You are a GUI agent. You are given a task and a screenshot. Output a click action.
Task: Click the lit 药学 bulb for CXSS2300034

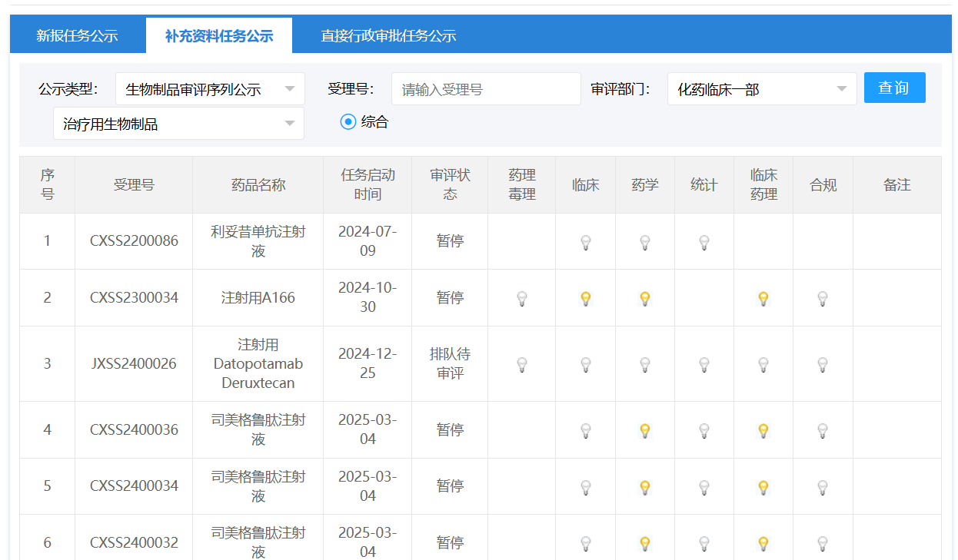pos(645,299)
